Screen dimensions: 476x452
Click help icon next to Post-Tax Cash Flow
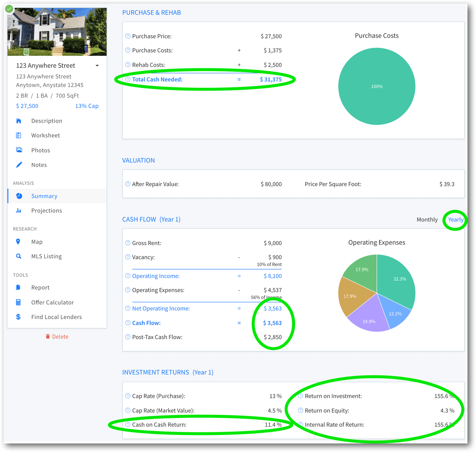tap(128, 337)
